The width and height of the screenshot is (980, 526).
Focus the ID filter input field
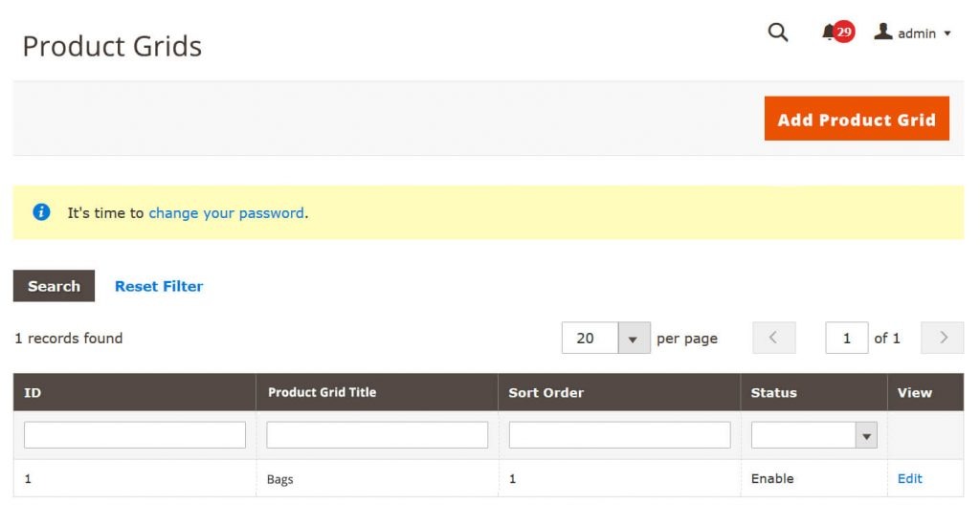[x=134, y=435]
